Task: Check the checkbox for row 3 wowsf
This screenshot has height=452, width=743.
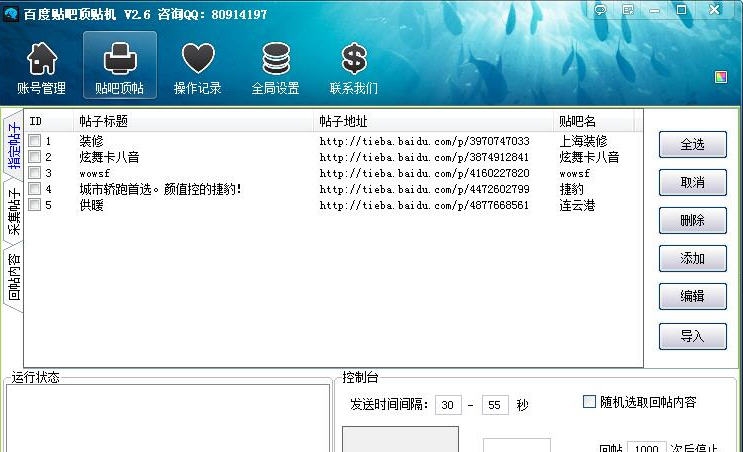Action: pos(35,173)
